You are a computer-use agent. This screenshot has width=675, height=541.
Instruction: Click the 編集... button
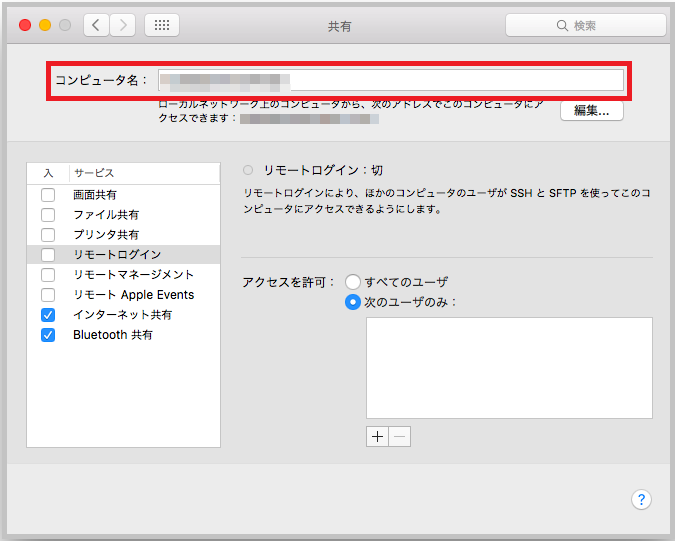pyautogui.click(x=591, y=111)
